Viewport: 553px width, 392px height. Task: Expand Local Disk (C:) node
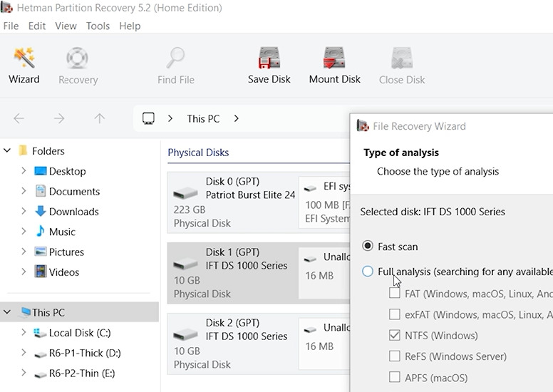point(24,332)
